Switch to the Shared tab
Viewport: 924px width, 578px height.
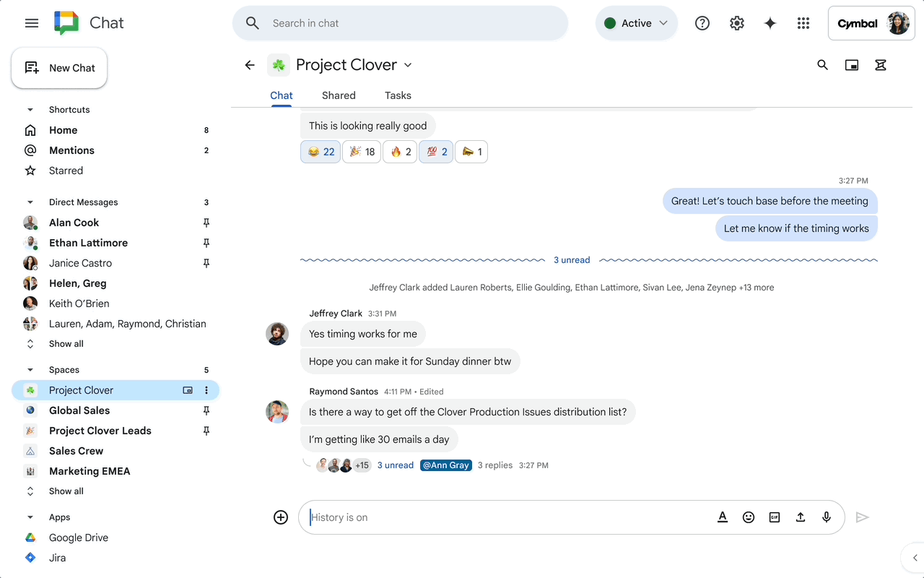339,95
